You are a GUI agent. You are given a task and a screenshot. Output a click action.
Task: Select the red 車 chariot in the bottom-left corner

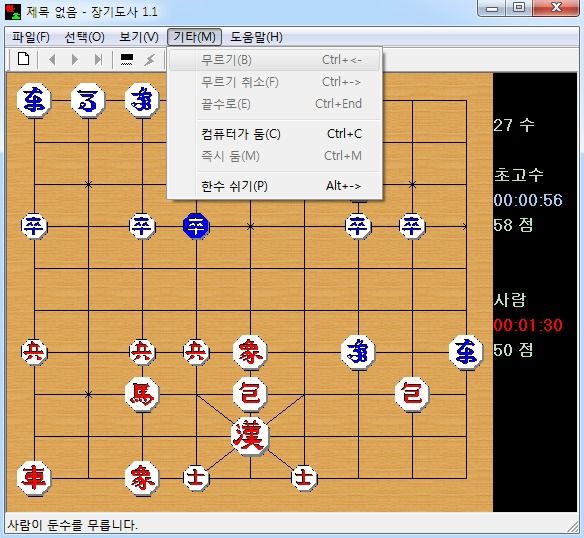point(34,478)
